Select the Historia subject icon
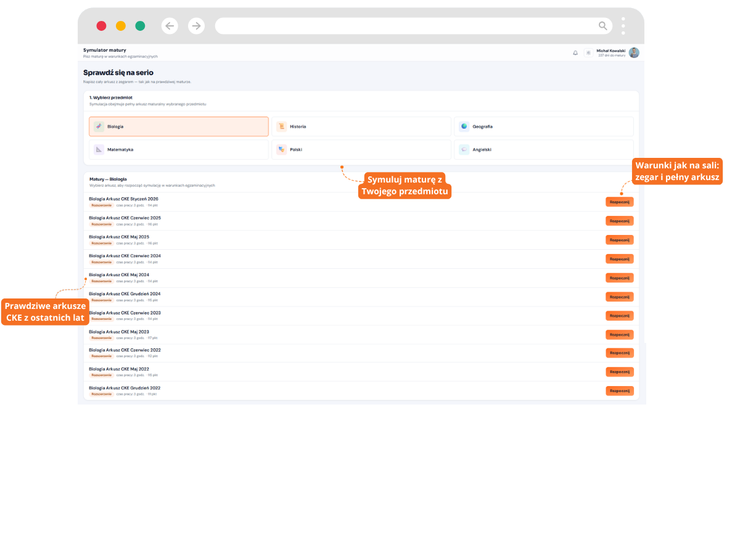The image size is (756, 555). click(282, 126)
